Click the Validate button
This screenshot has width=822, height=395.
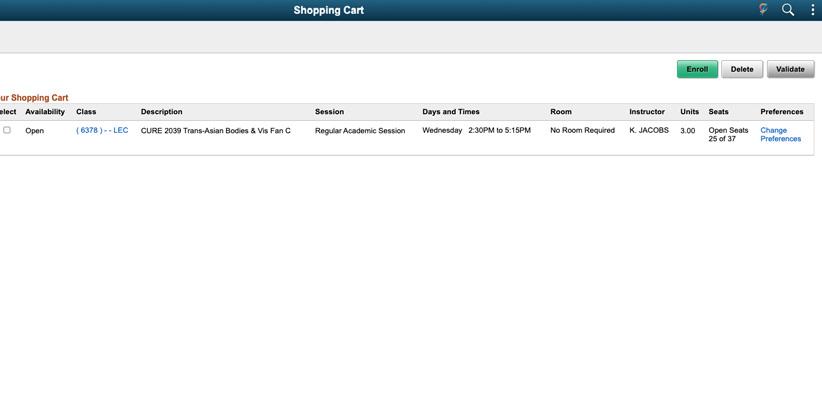point(791,69)
